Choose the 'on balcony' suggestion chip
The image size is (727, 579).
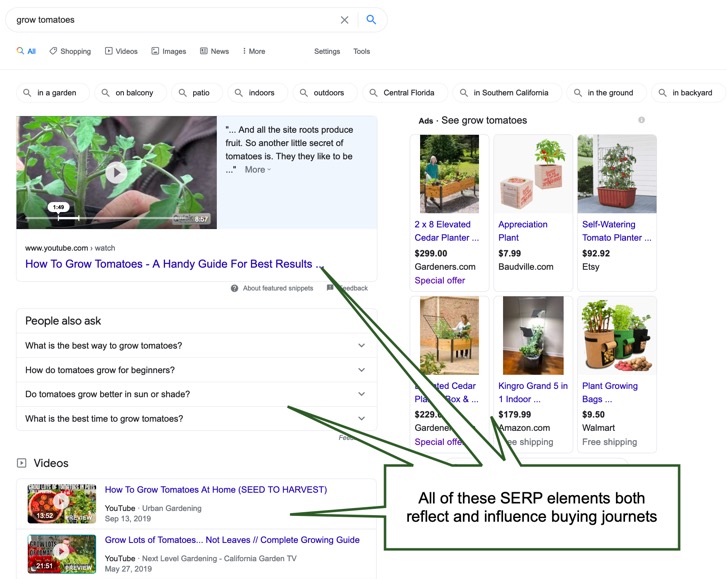(130, 93)
